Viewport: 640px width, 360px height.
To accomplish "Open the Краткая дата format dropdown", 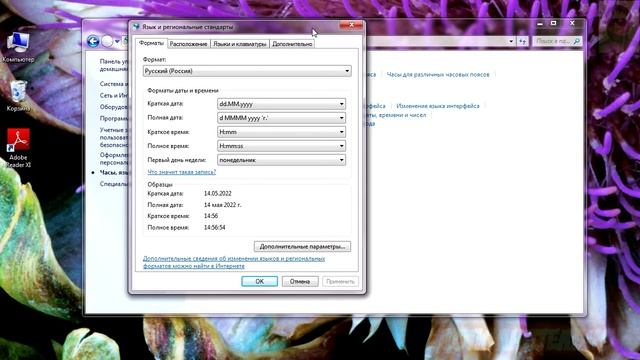I will (x=281, y=104).
